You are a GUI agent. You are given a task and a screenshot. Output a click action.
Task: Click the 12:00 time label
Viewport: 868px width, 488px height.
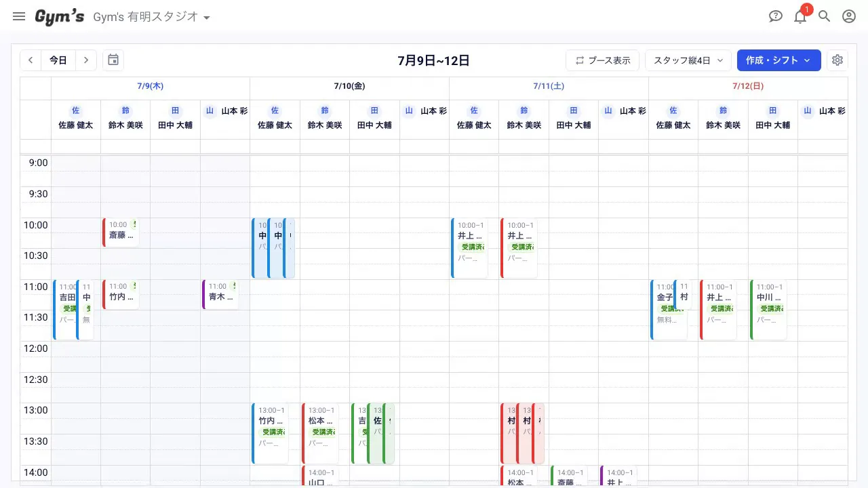click(36, 348)
